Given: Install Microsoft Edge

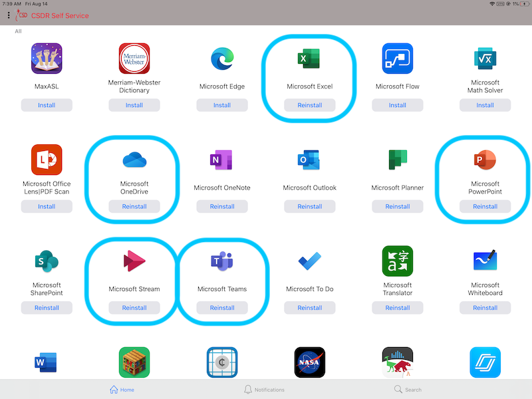Looking at the screenshot, I should point(222,105).
